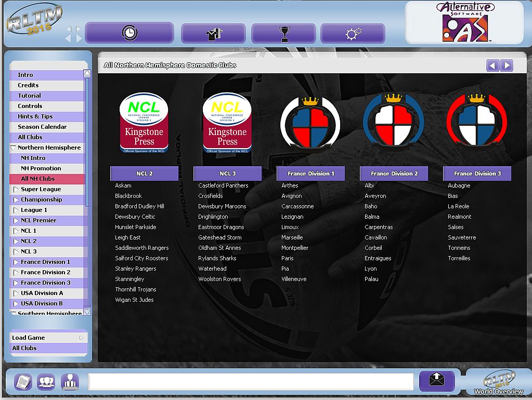
Task: Expand the Championship tree node
Action: 16,199
